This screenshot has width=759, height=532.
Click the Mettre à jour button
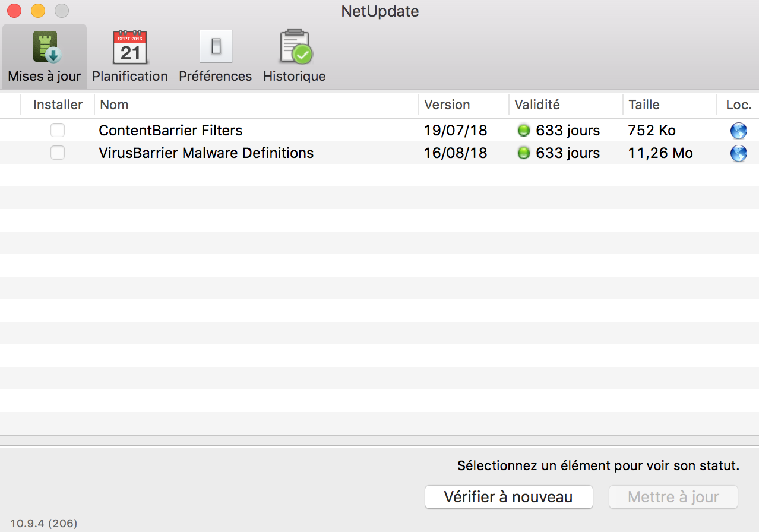(673, 497)
